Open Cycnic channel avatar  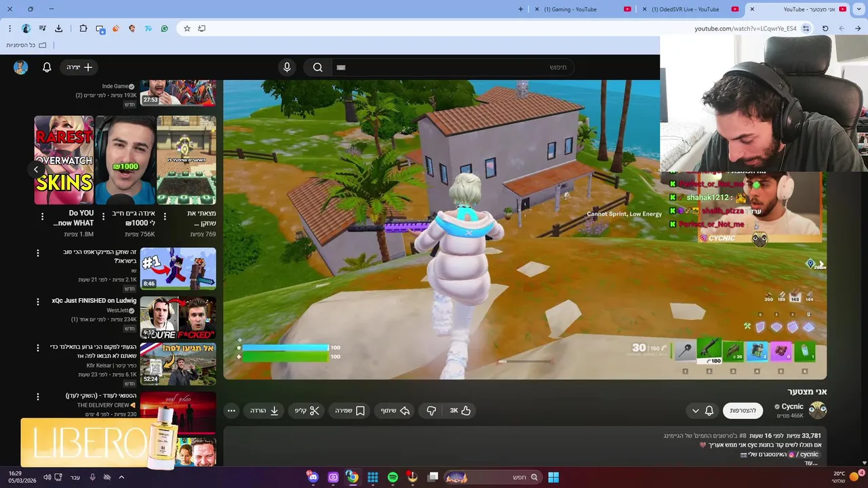[818, 410]
